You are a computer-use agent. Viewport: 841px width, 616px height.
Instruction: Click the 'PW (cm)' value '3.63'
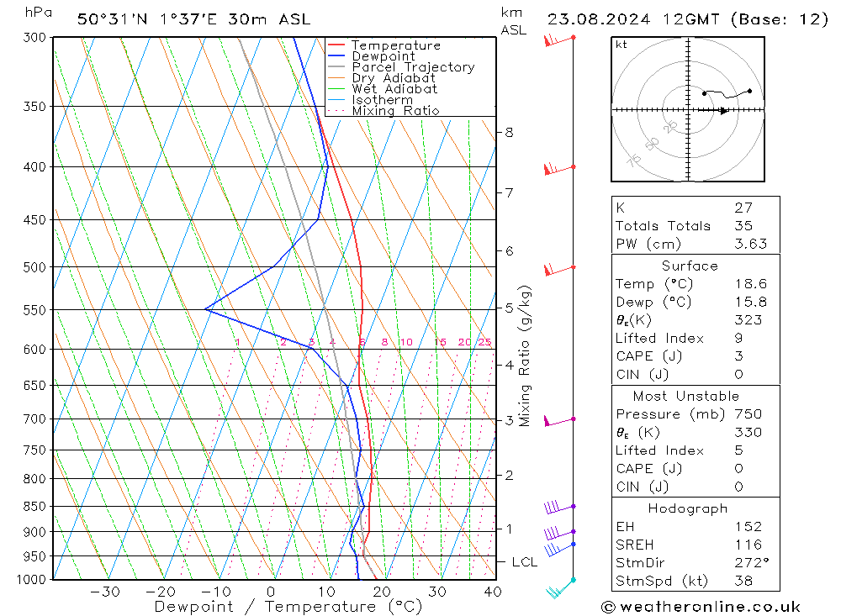pos(750,244)
